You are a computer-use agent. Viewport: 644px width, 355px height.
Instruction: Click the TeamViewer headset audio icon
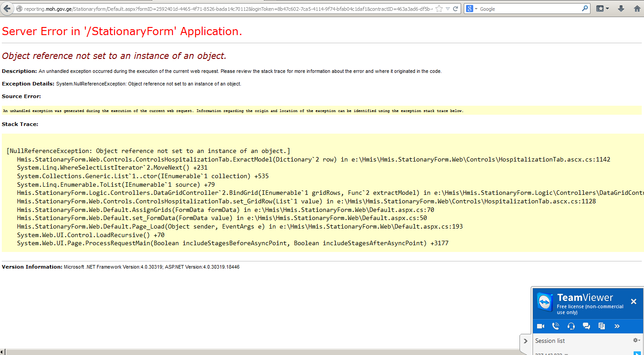pyautogui.click(x=571, y=326)
